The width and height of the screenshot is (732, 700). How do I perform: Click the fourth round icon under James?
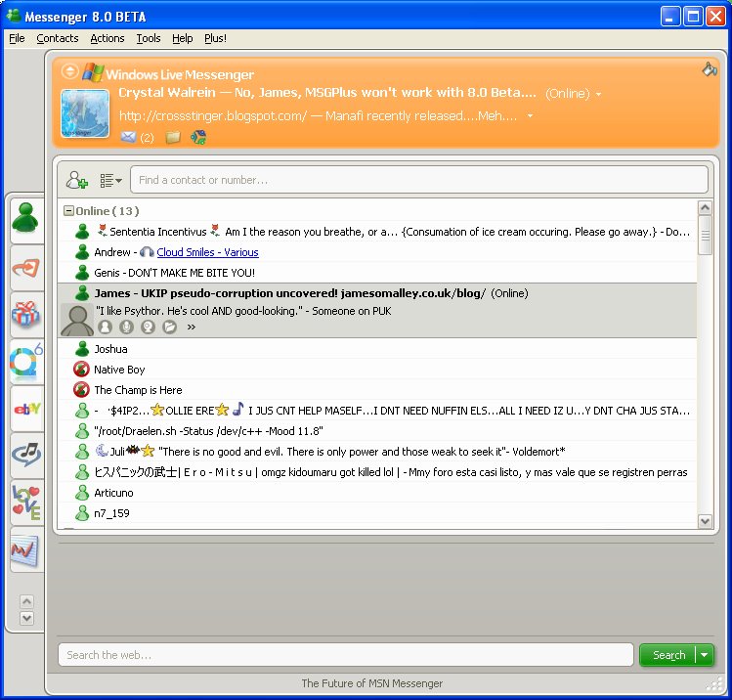(169, 327)
